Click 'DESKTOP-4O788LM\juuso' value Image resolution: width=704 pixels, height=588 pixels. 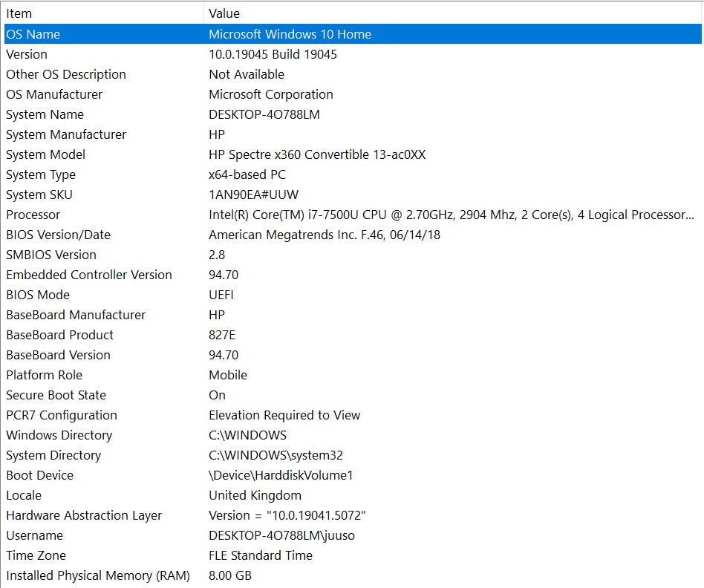click(x=282, y=535)
